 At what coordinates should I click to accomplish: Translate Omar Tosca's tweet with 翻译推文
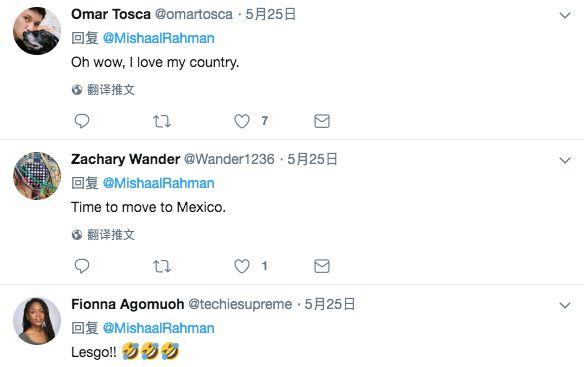point(103,89)
